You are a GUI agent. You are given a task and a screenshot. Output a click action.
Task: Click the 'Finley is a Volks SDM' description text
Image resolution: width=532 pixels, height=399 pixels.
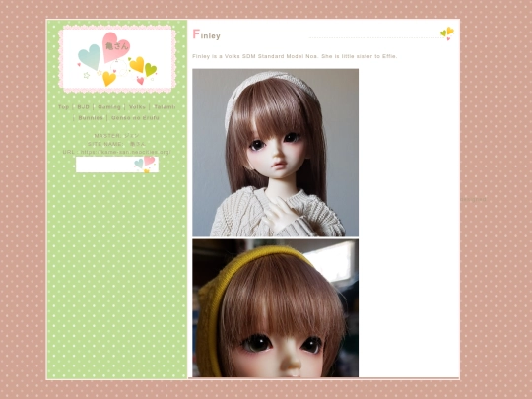(x=295, y=56)
